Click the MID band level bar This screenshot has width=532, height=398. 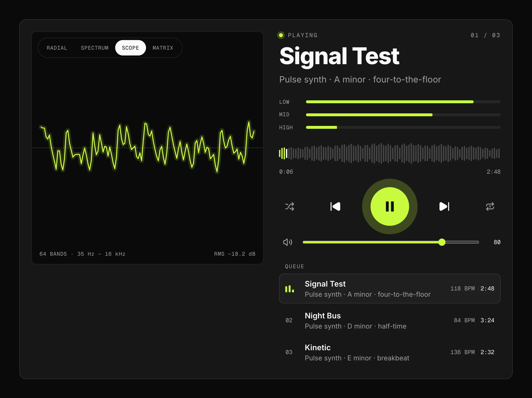[403, 115]
